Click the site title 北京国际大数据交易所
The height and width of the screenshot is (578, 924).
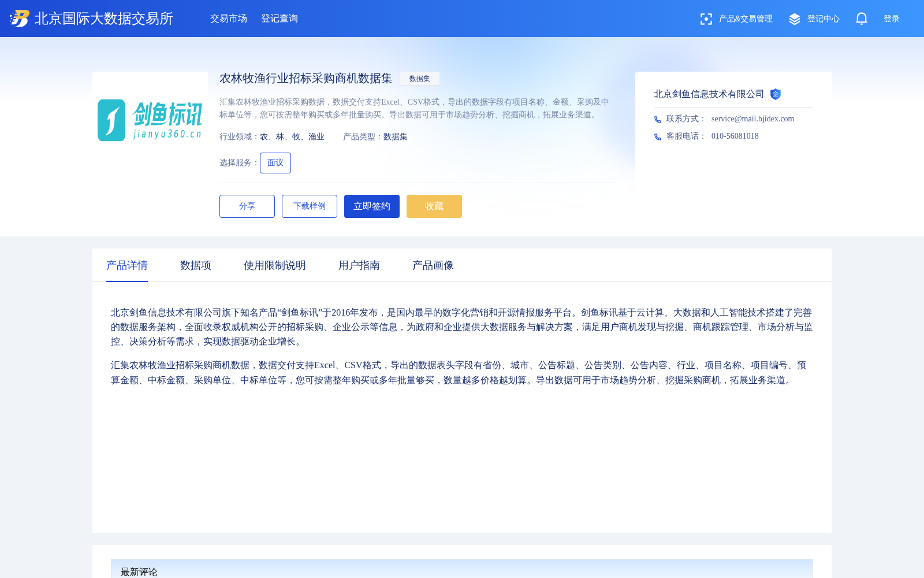104,18
